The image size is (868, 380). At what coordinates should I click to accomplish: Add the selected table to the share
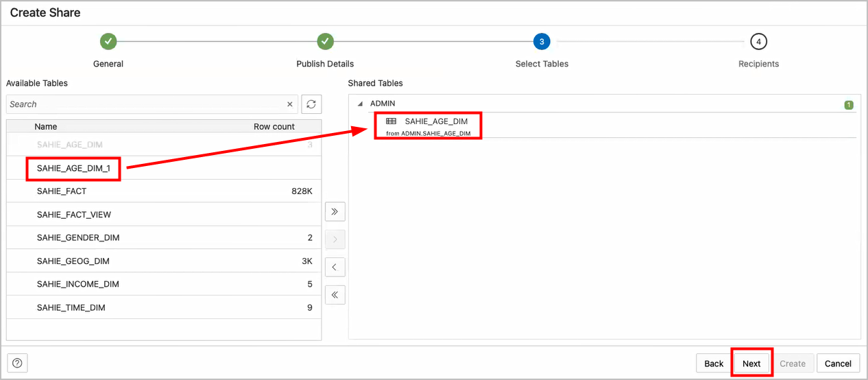[335, 239]
